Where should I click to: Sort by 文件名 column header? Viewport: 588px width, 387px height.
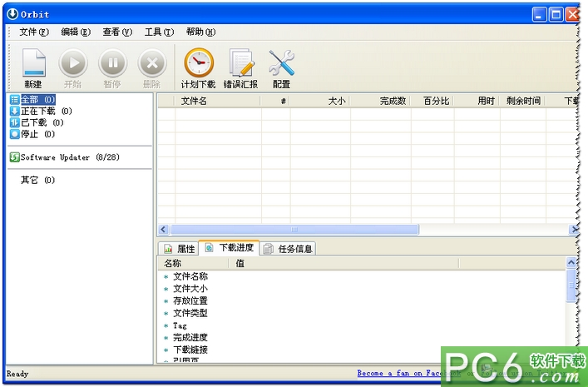click(x=218, y=101)
